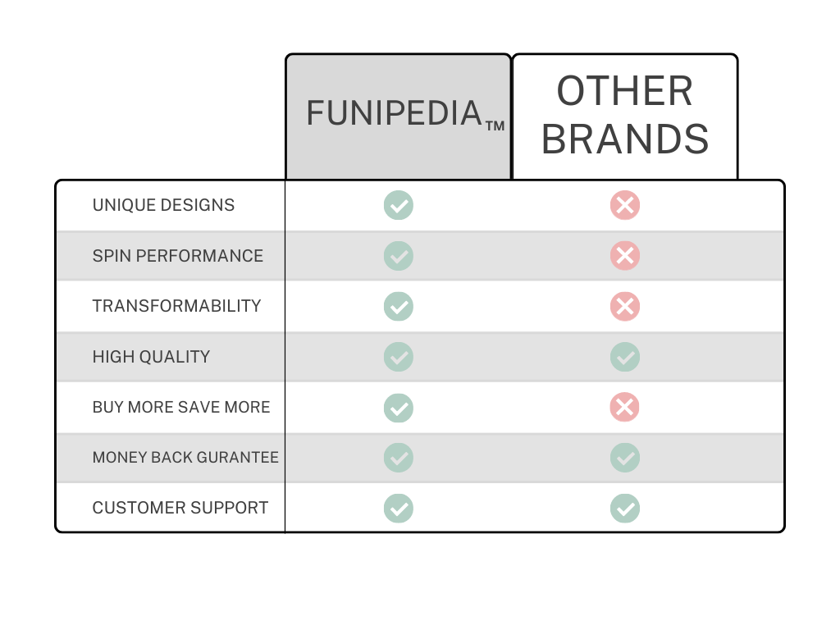
Task: Click the SPIN PERFORMANCE row label
Action: point(178,256)
